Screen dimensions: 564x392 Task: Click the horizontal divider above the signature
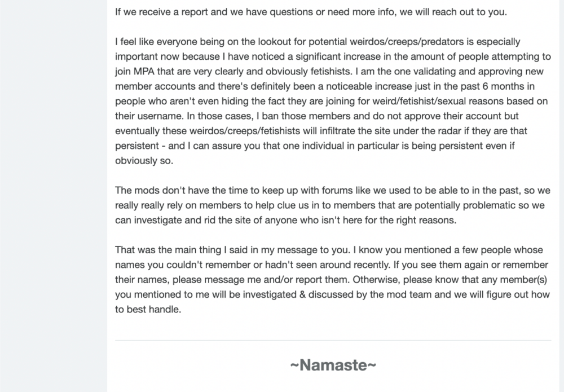pos(333,340)
